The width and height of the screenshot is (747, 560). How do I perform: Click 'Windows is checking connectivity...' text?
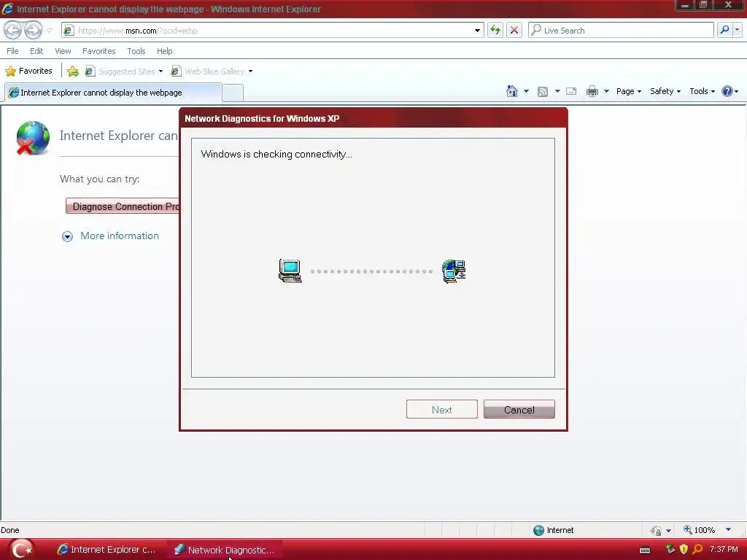(276, 155)
